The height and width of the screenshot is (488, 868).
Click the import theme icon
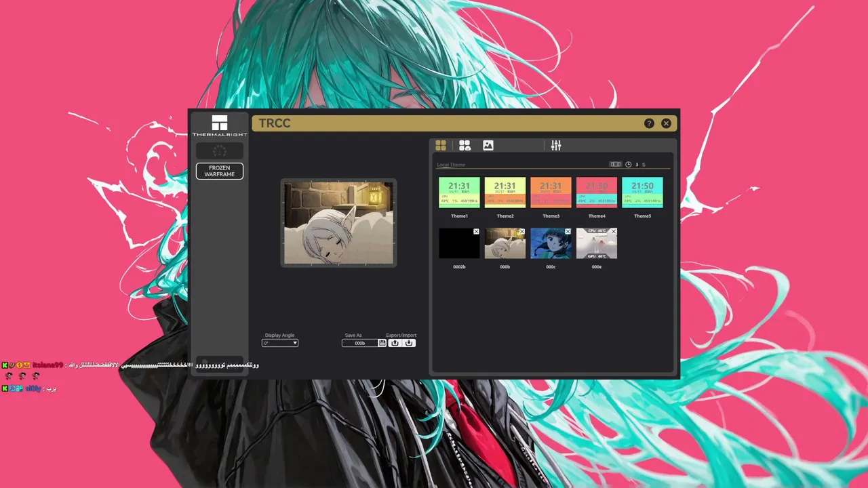tap(409, 343)
